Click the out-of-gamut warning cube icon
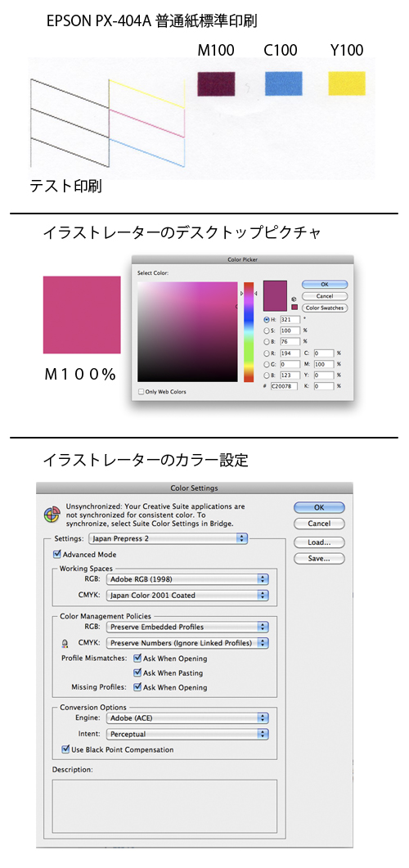Screen dimensions: 409x868 pyautogui.click(x=292, y=299)
